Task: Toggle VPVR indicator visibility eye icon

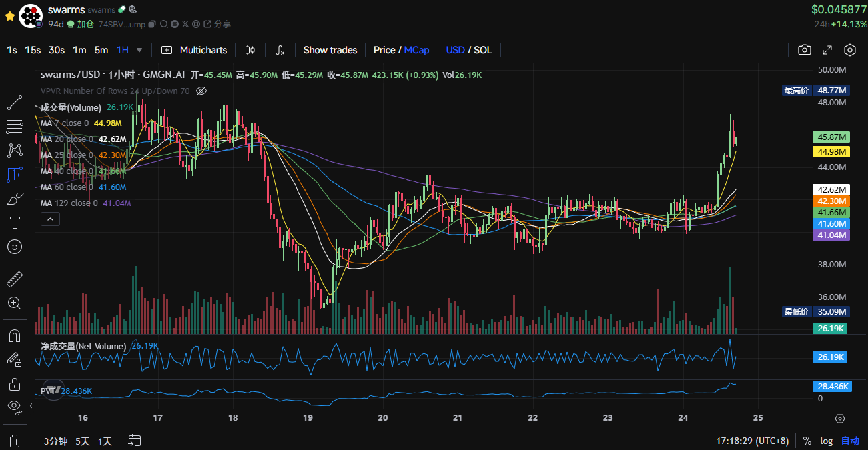Action: 202,91
